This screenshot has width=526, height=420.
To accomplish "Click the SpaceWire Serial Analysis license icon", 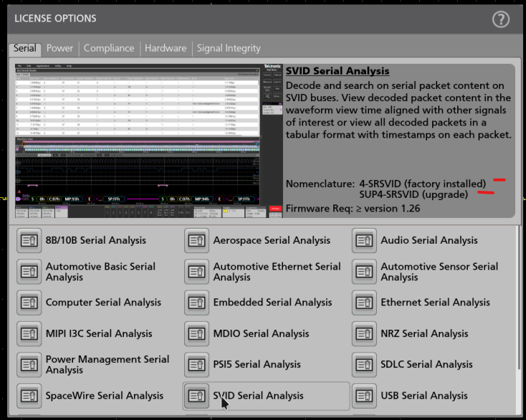I will tap(29, 396).
